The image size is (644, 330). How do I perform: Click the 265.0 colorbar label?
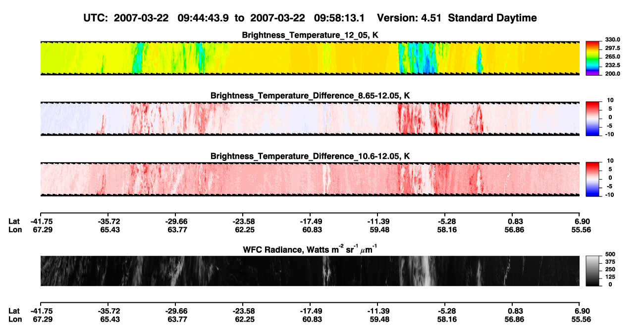pyautogui.click(x=612, y=57)
